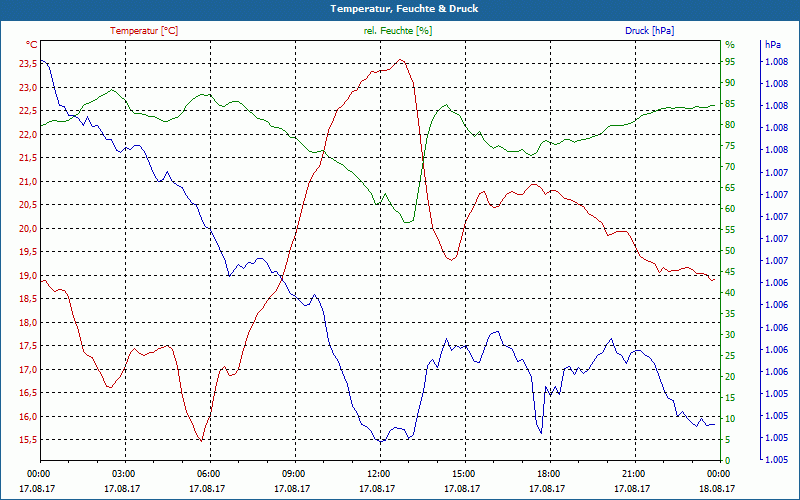Click the 16,0 temperature axis tick
The image size is (800, 500).
[x=28, y=416]
